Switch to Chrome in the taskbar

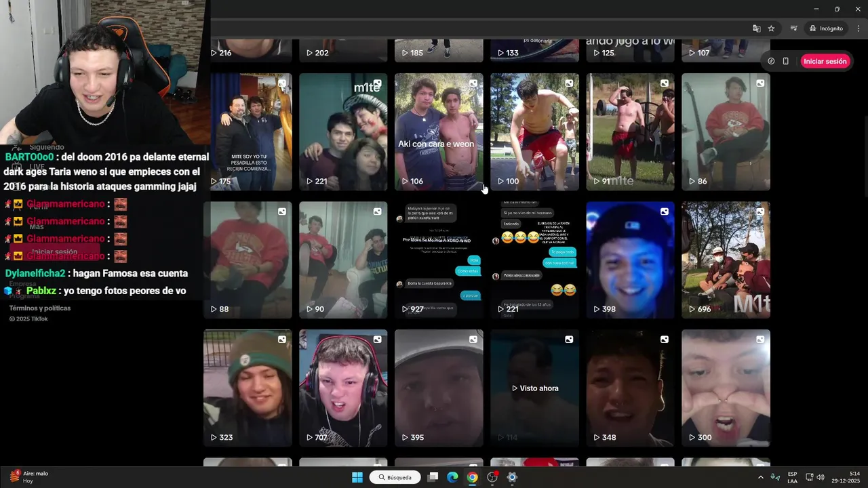472,477
